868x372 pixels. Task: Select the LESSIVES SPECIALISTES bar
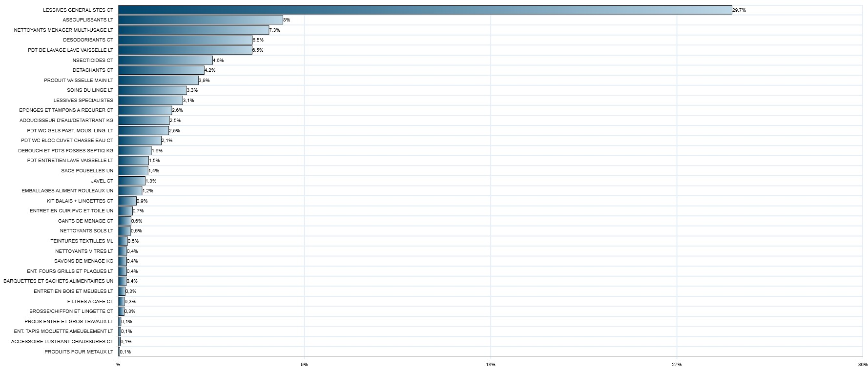tap(150, 100)
